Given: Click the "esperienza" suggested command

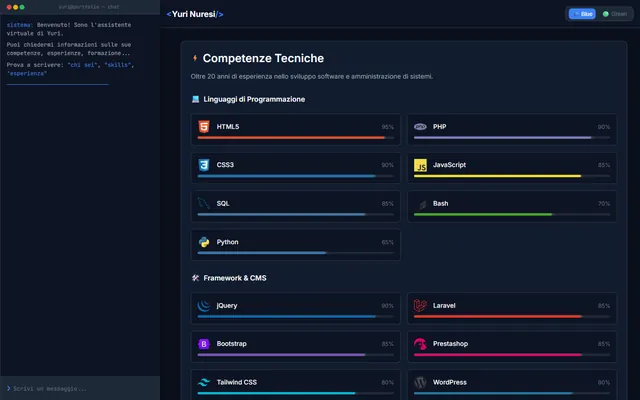Looking at the screenshot, I should (x=27, y=73).
